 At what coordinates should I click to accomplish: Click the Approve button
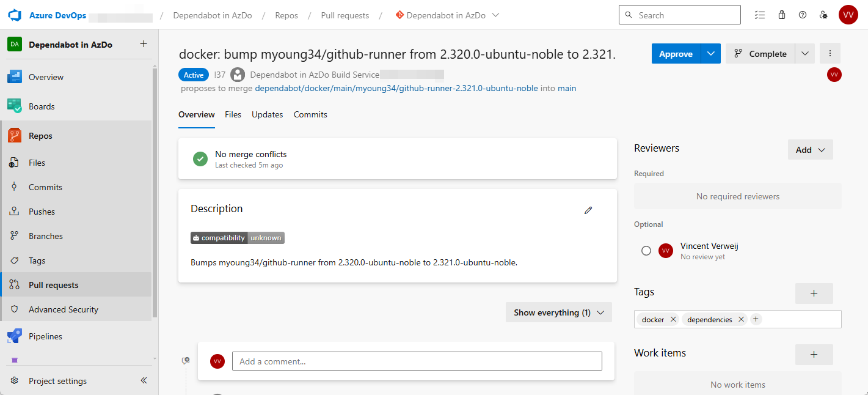click(x=676, y=54)
